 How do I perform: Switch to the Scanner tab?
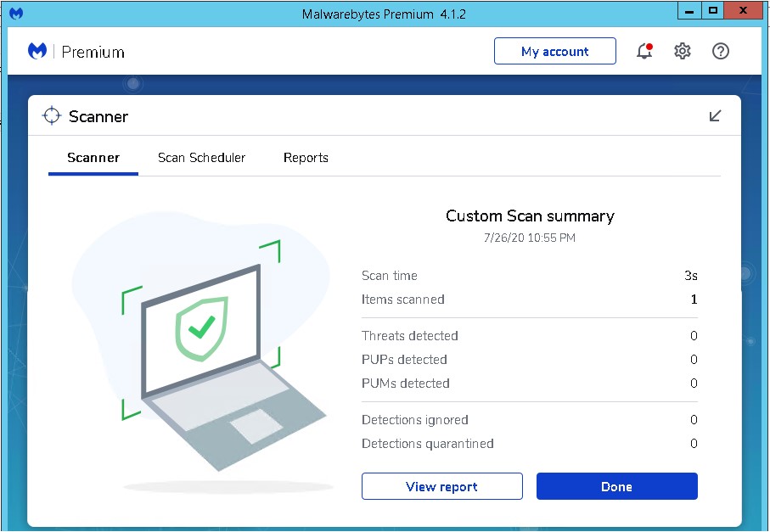93,158
